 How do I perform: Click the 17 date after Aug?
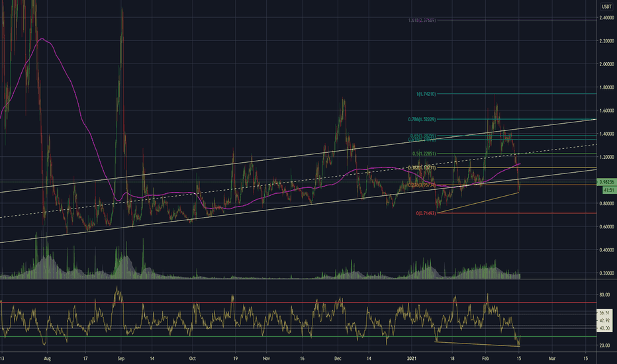click(x=85, y=359)
